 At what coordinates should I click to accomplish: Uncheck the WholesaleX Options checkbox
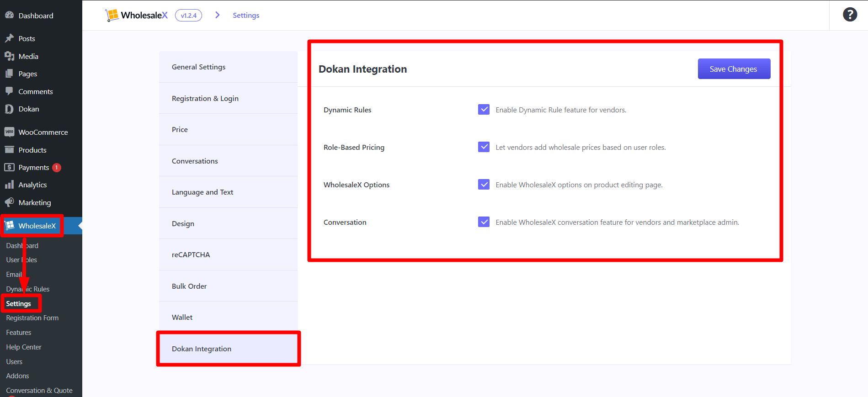point(484,185)
